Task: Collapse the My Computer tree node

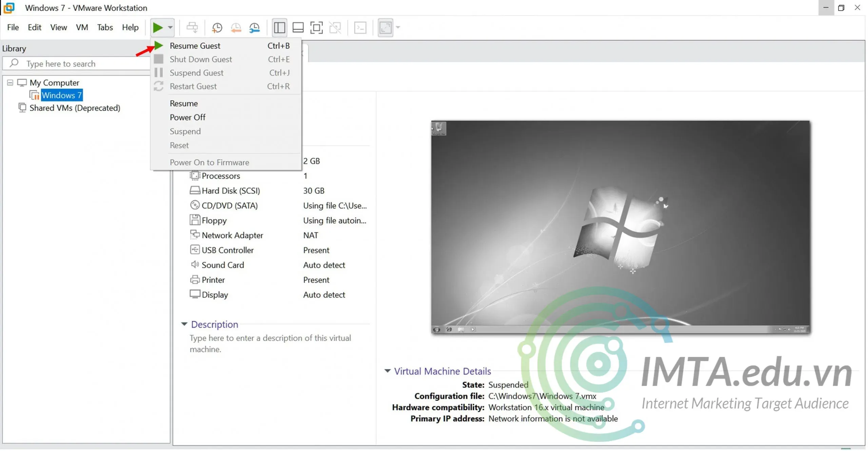Action: pyautogui.click(x=10, y=83)
